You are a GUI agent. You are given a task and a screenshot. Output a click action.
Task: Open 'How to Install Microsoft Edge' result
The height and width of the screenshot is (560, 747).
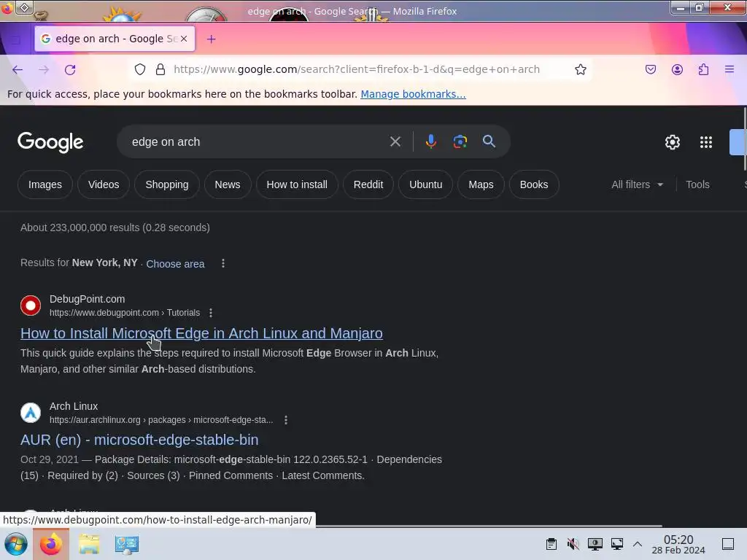pyautogui.click(x=201, y=333)
